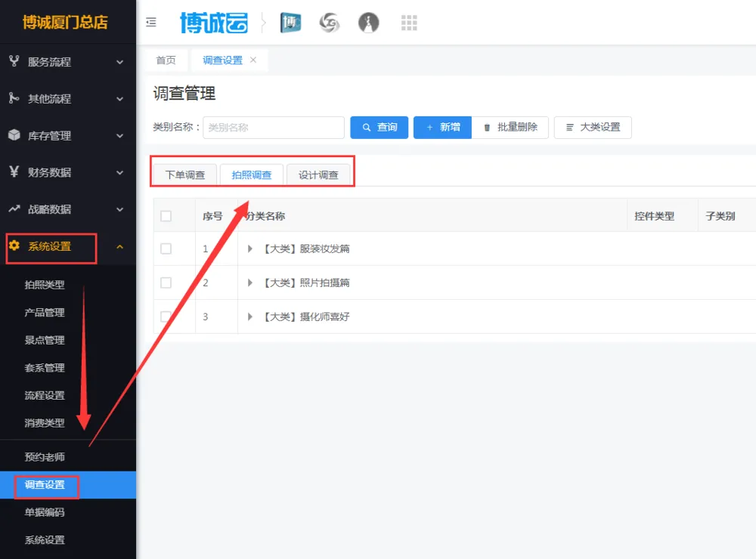Click the gear icon beside 系统设置
Screen dimensions: 756x559
(14, 246)
